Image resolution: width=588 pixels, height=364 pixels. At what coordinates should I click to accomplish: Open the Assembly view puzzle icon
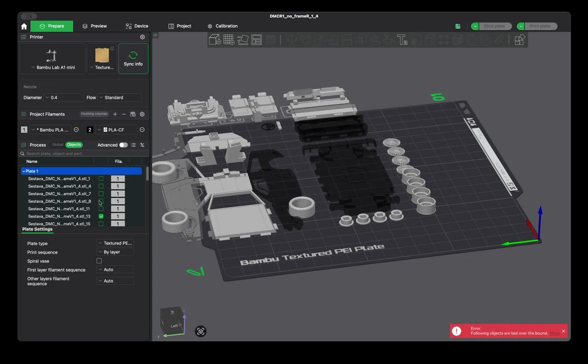pos(520,40)
